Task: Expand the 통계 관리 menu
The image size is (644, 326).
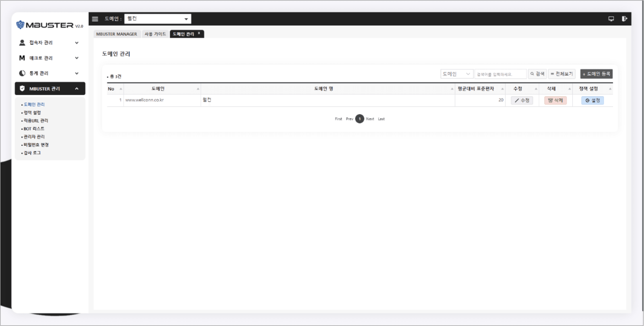Action: (x=77, y=73)
